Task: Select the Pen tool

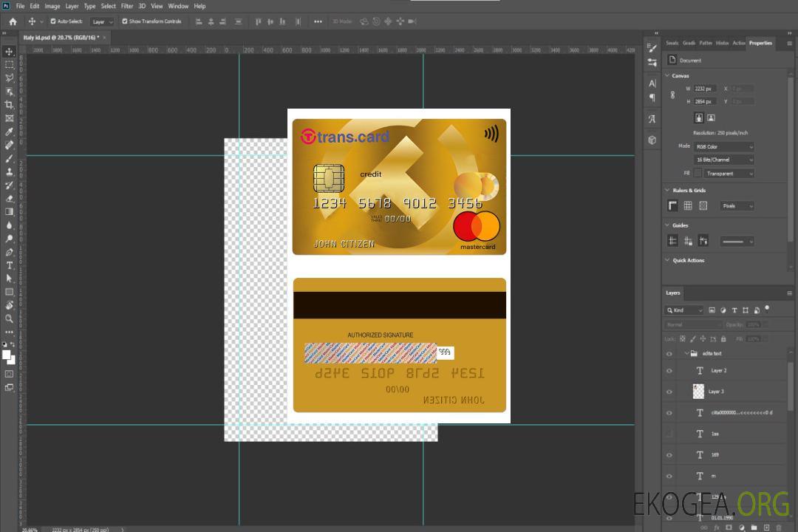Action: pos(9,252)
